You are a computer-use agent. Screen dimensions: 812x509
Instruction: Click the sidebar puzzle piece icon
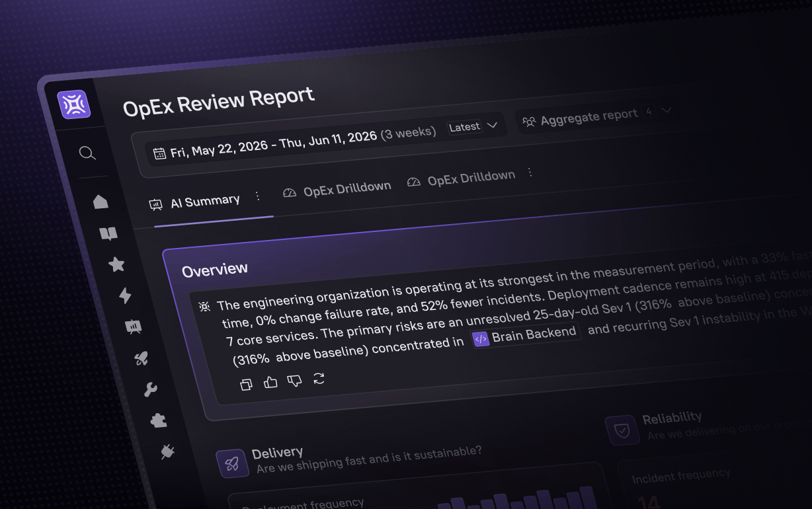[159, 420]
